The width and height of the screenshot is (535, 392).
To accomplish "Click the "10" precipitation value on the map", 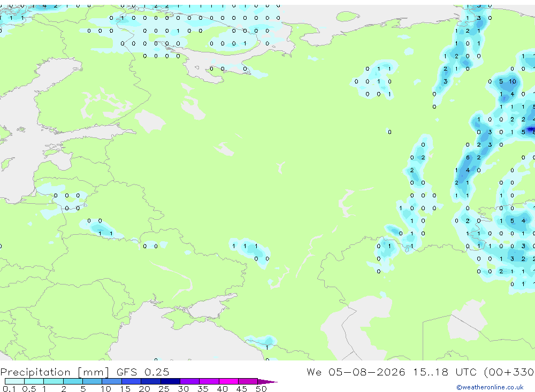I will 513,81.
